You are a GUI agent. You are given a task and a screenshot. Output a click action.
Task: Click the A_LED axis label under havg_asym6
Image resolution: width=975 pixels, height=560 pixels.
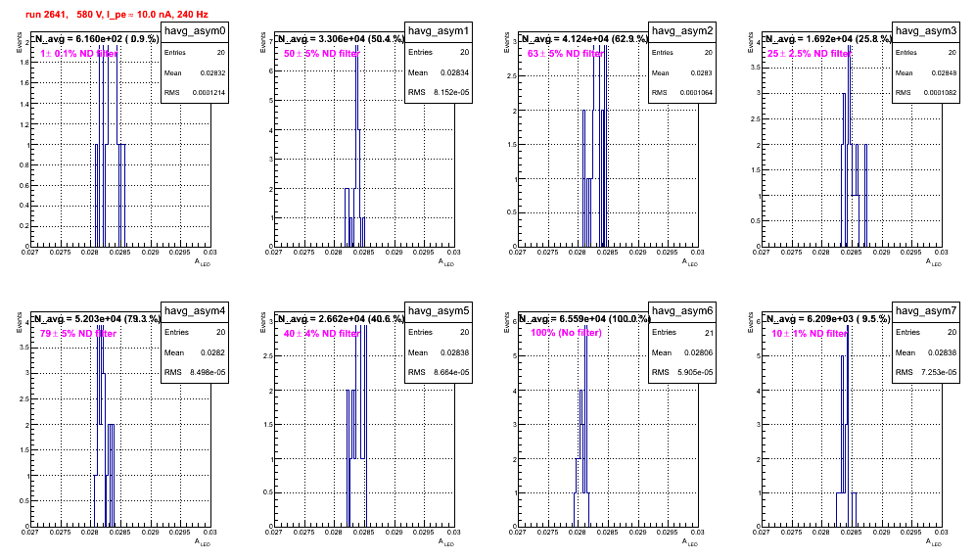point(690,542)
